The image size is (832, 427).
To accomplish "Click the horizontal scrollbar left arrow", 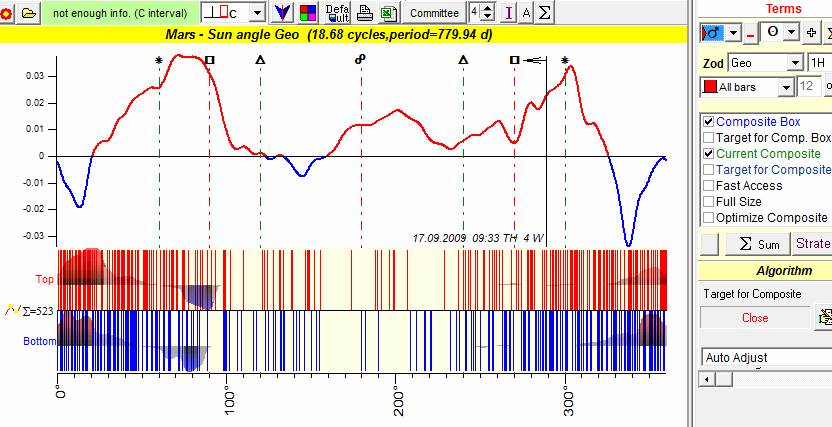I will coord(706,379).
